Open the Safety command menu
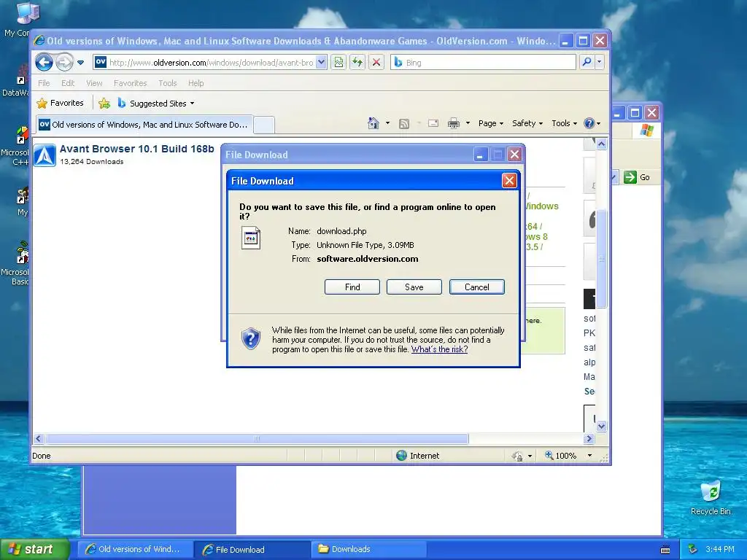747x560 pixels. pyautogui.click(x=527, y=123)
